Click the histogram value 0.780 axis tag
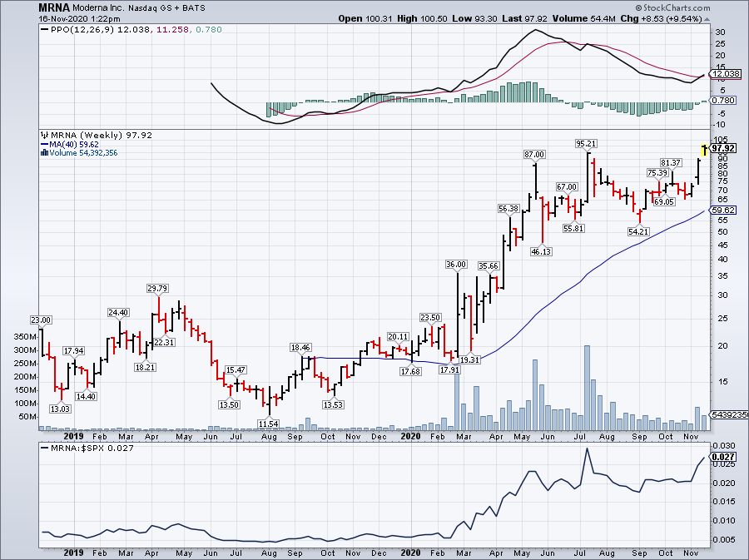Image resolution: width=749 pixels, height=560 pixels. tap(723, 100)
